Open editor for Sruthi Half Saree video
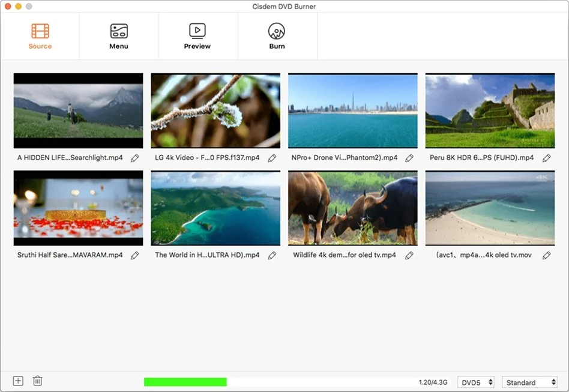Screen dimensions: 569x392 click(x=135, y=255)
